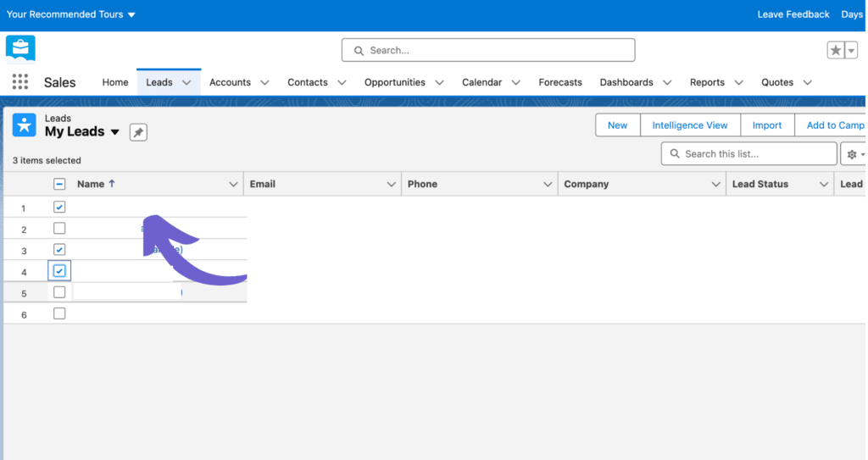This screenshot has height=460, width=868.
Task: Click the Sales briefcase app logo
Action: click(x=20, y=49)
